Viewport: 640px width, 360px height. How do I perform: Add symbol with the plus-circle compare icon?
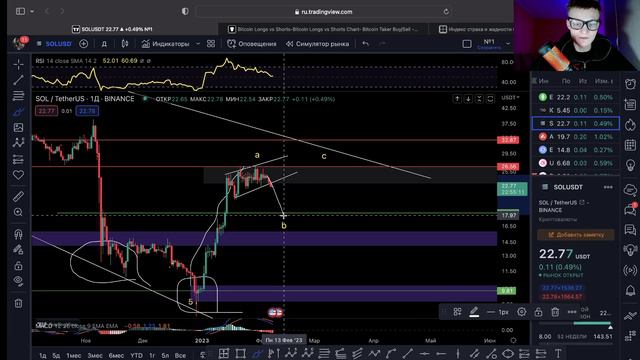[x=83, y=44]
